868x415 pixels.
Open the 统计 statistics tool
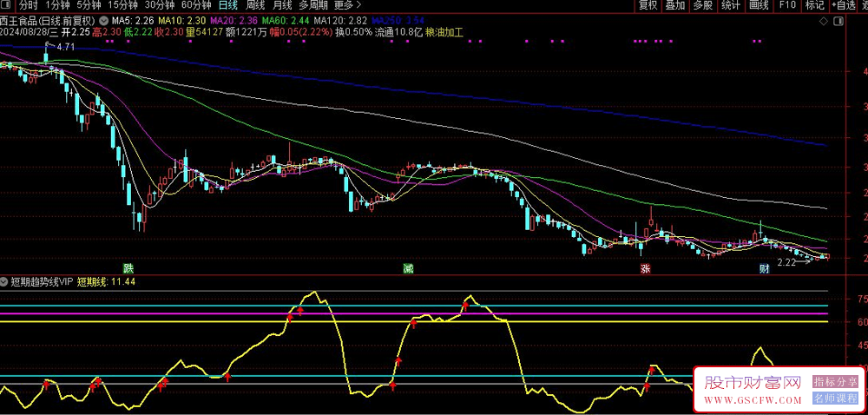point(731,5)
